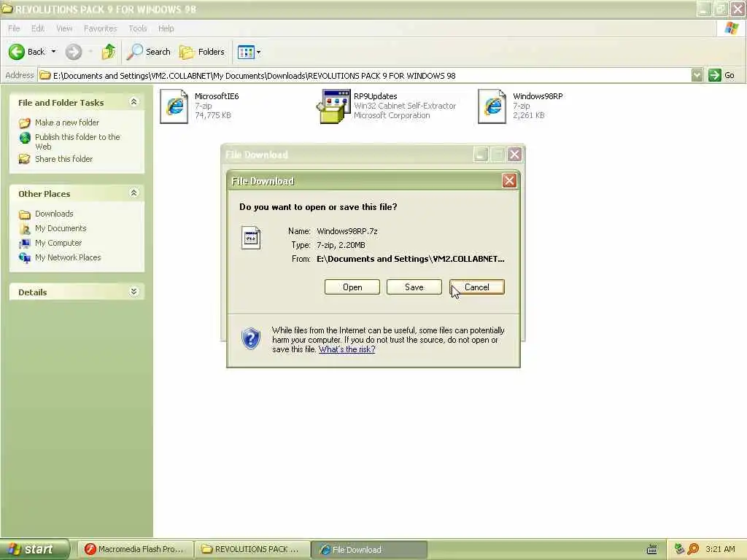This screenshot has width=747, height=560.
Task: Click the orange magnifier tray icon
Action: (693, 549)
